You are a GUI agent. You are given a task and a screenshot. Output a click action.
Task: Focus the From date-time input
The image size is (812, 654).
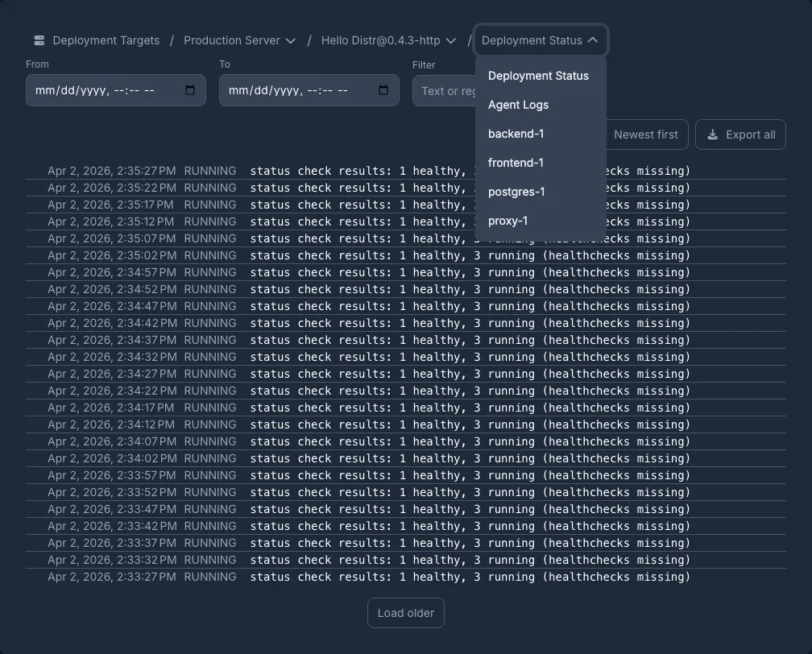(x=115, y=90)
